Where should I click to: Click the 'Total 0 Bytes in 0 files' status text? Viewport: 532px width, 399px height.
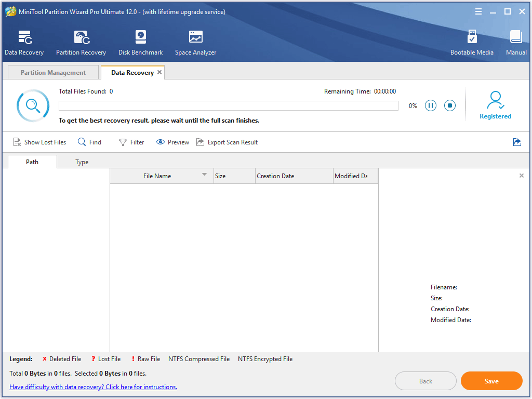(41, 374)
